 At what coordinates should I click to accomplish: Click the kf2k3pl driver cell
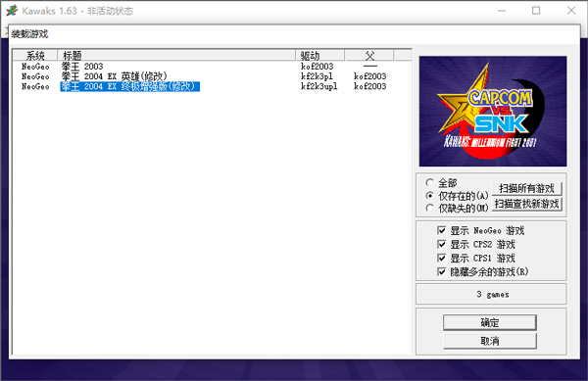point(317,76)
